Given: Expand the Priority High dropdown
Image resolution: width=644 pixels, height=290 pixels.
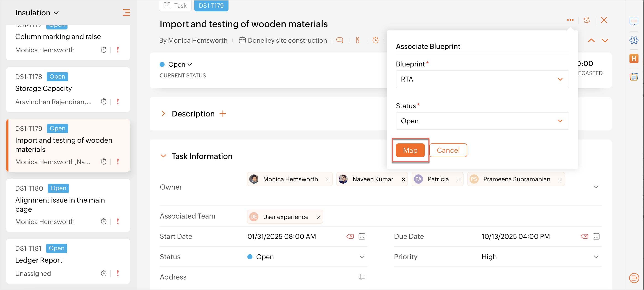Looking at the screenshot, I should [596, 257].
